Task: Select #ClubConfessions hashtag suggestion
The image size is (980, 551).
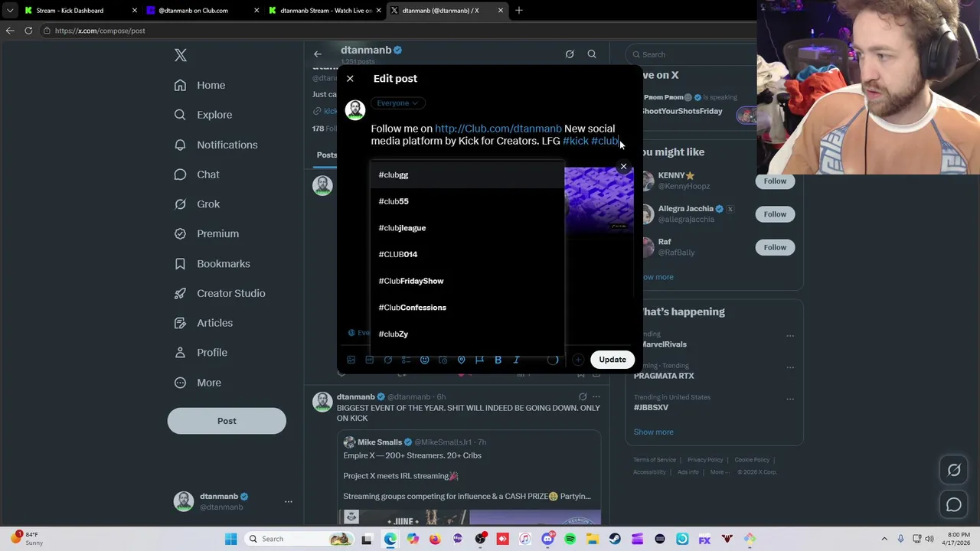Action: (467, 308)
